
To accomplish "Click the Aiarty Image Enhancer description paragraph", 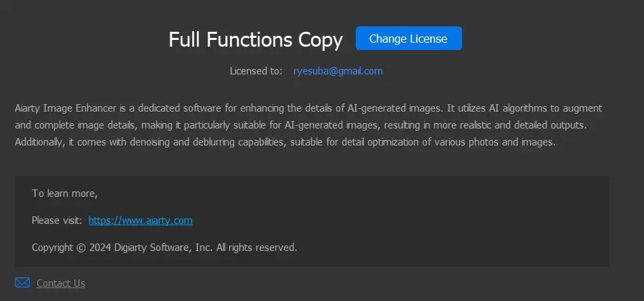I will [x=308, y=125].
